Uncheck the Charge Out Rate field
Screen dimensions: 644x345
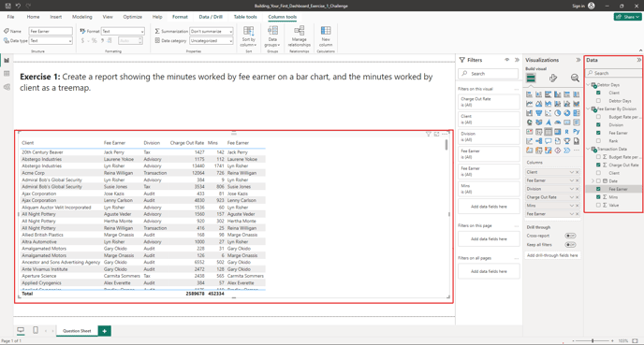[598, 165]
